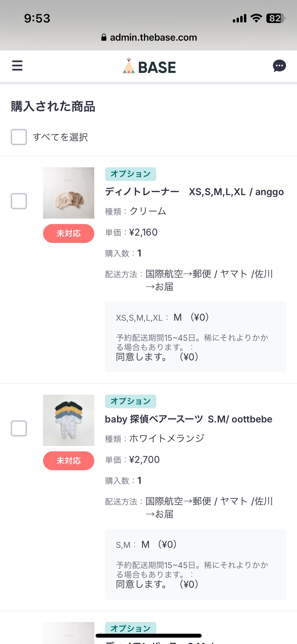Tap the 9:53 clock in status bar

pyautogui.click(x=37, y=18)
